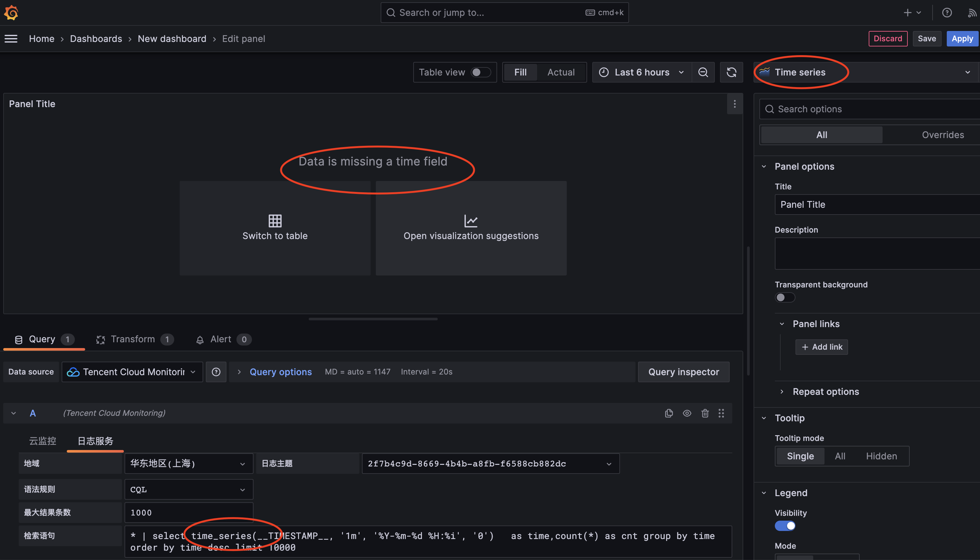Click the Search options field
Viewport: 980px width, 560px height.
(x=870, y=109)
